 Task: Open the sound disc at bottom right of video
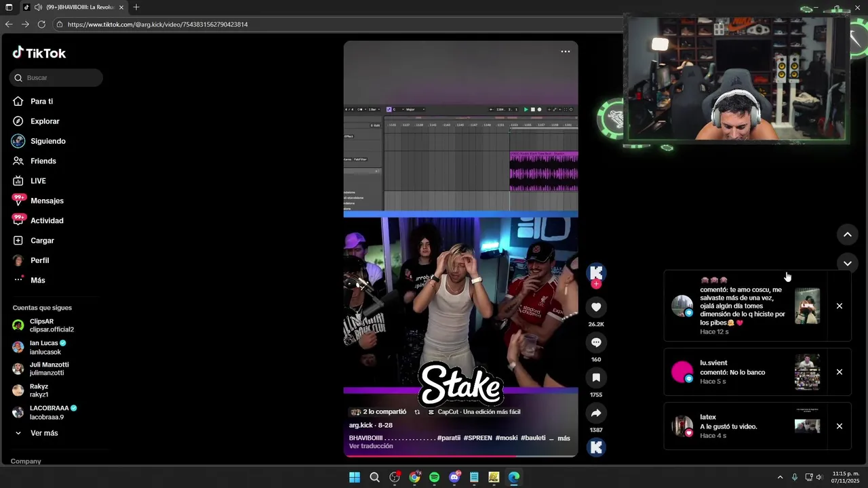(596, 447)
